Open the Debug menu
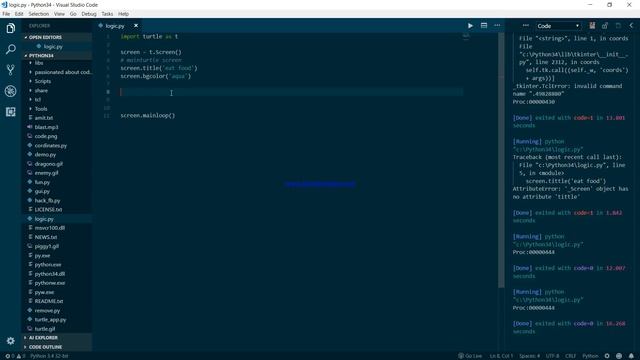The height and width of the screenshot is (360, 640). (x=89, y=14)
